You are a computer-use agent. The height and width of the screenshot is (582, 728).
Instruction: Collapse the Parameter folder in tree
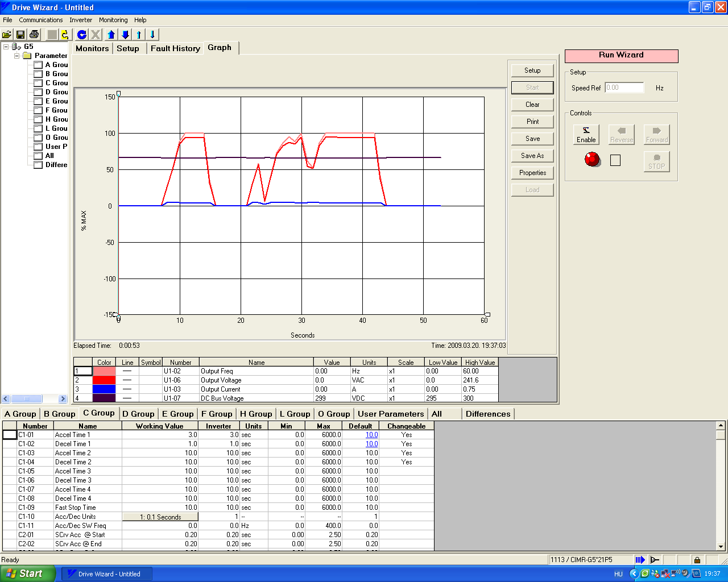(x=17, y=56)
